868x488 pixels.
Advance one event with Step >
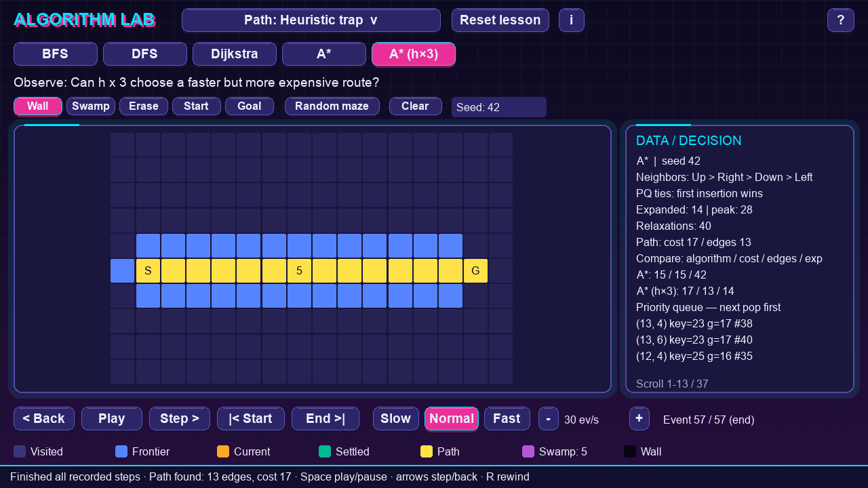pyautogui.click(x=180, y=419)
